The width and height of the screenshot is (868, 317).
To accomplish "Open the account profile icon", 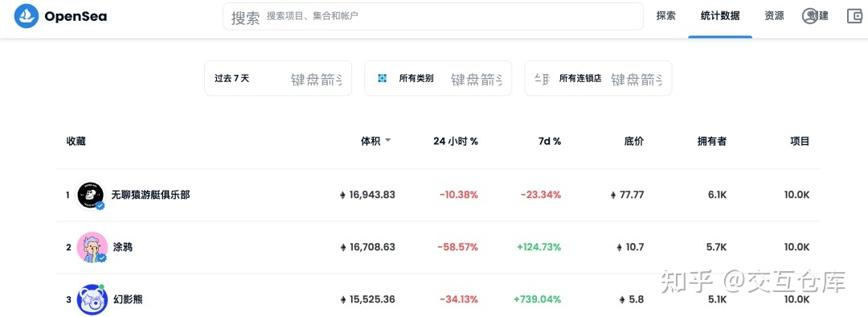I will (x=810, y=16).
